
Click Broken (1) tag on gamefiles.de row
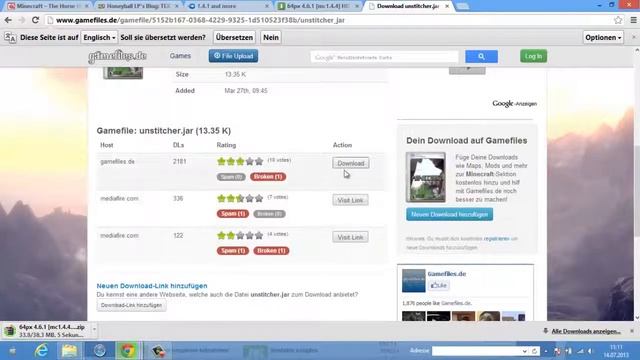tap(268, 177)
